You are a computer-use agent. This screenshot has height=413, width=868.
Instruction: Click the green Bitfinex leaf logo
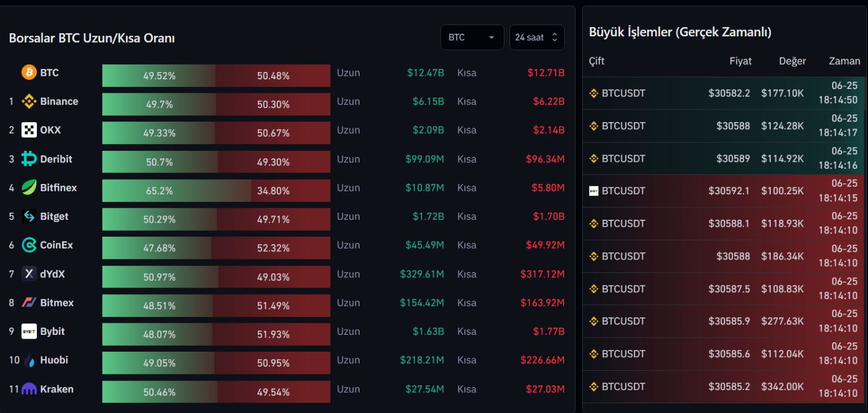click(x=29, y=187)
